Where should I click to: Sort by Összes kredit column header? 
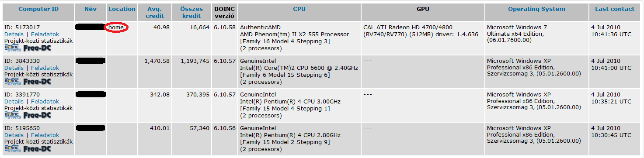[x=191, y=13]
